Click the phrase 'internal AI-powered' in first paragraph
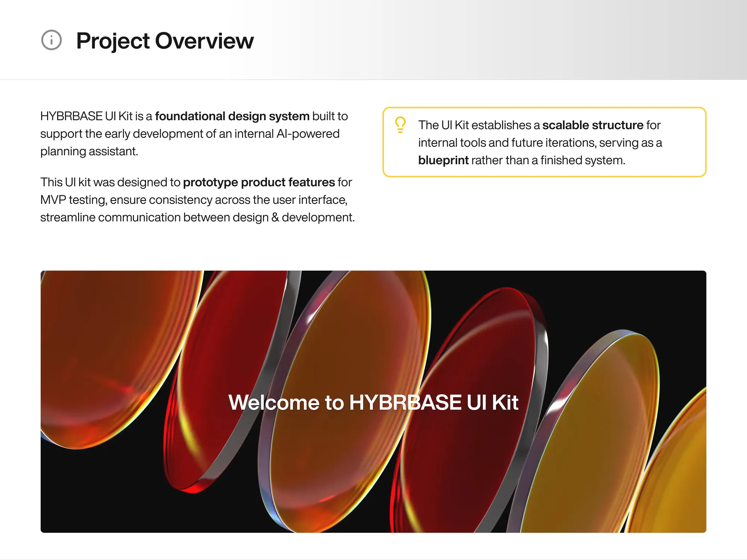The width and height of the screenshot is (747, 560). coord(287,134)
